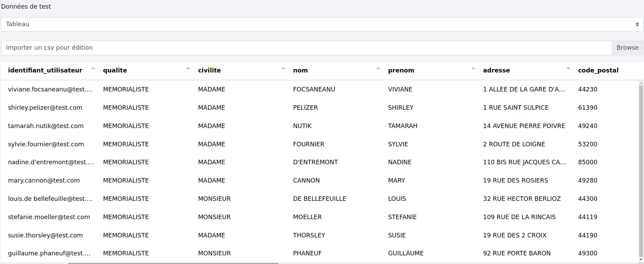Click postal code 53200 cell
644x264 pixels.
point(587,144)
